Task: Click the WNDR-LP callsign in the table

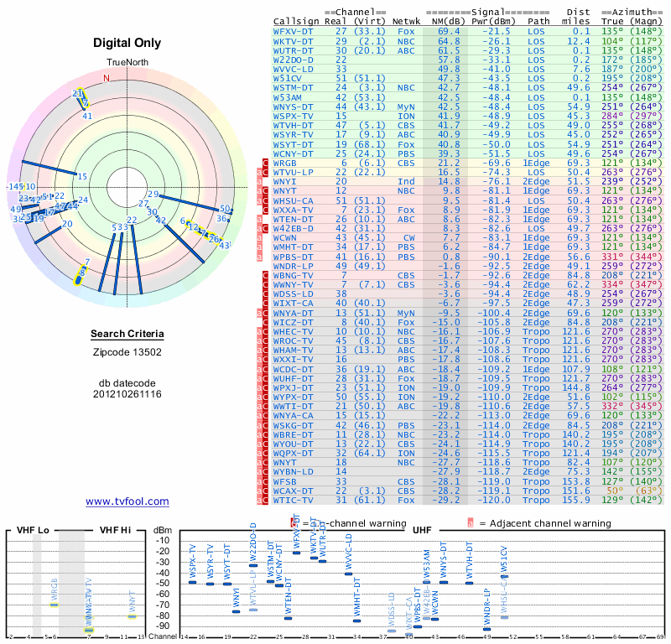Action: pos(293,266)
